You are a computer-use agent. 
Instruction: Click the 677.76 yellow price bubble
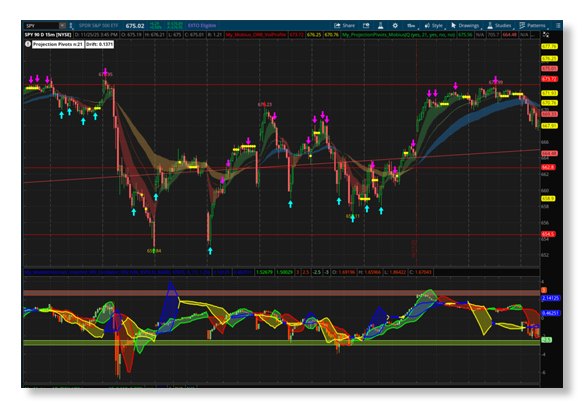(549, 47)
